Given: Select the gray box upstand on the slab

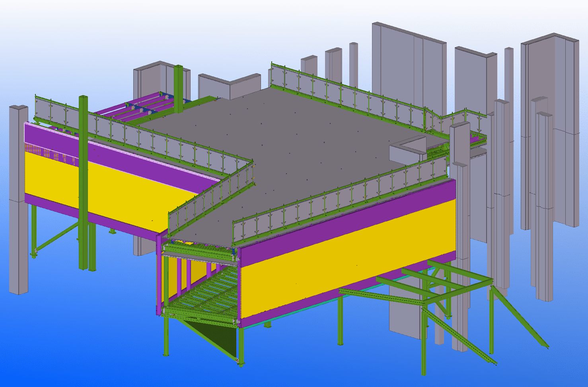Looking at the screenshot, I should pos(406,152).
